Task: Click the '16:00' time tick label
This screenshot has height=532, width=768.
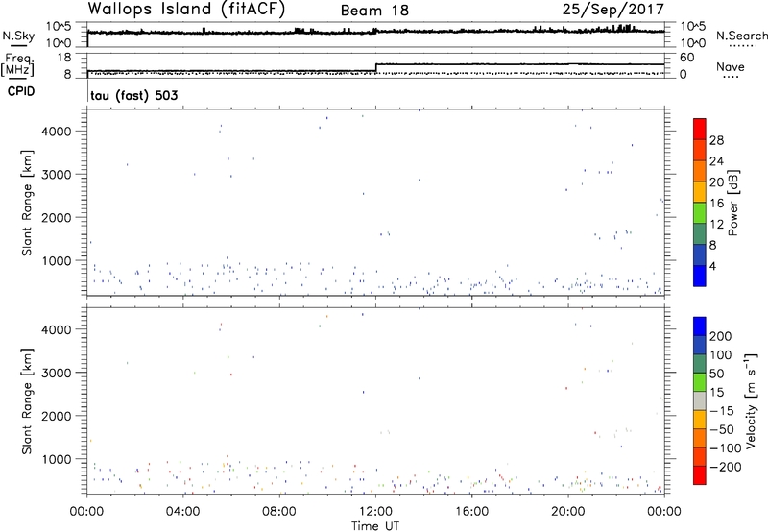Action: 471,512
